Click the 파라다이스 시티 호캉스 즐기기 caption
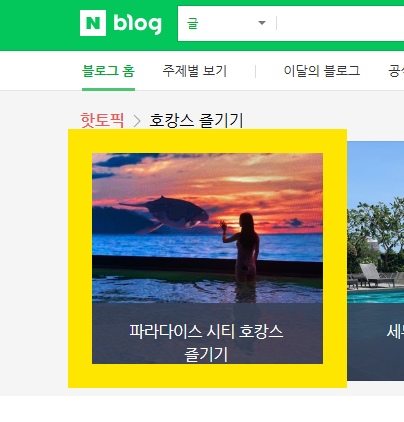This screenshot has height=422, width=404. pos(206,342)
